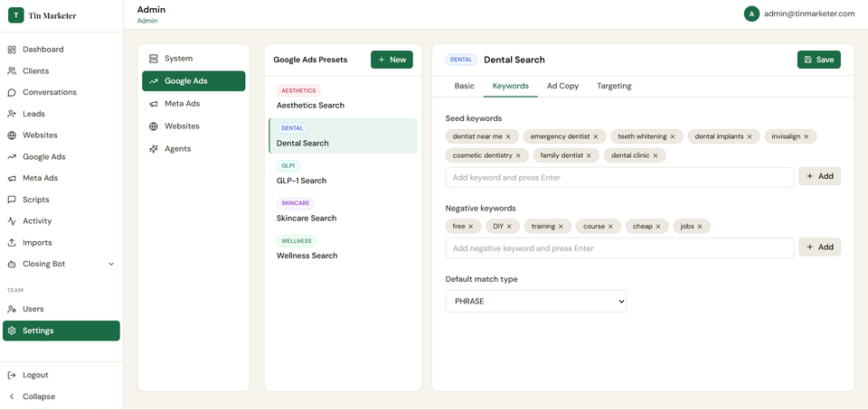
Task: Remove the 'dental implants' keyword
Action: coord(750,136)
